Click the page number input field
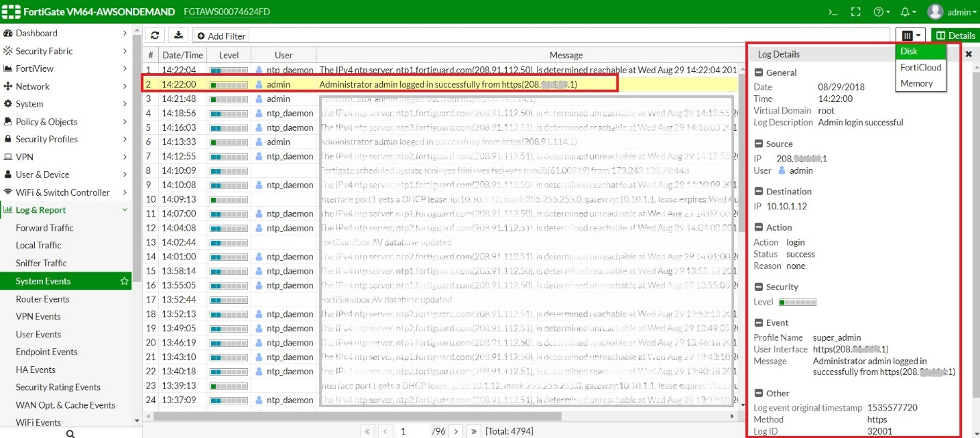Viewport: 980px width, 438px height. click(412, 431)
